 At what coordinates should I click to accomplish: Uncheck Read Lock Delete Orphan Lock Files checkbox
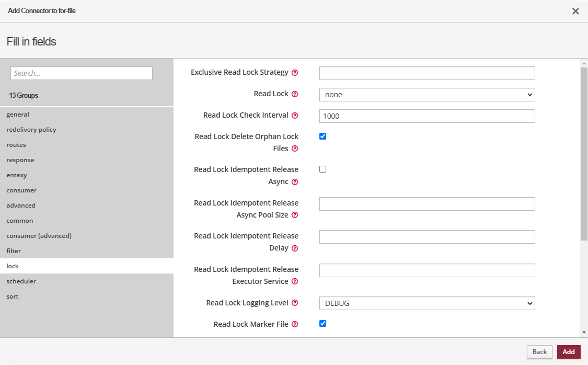[322, 136]
